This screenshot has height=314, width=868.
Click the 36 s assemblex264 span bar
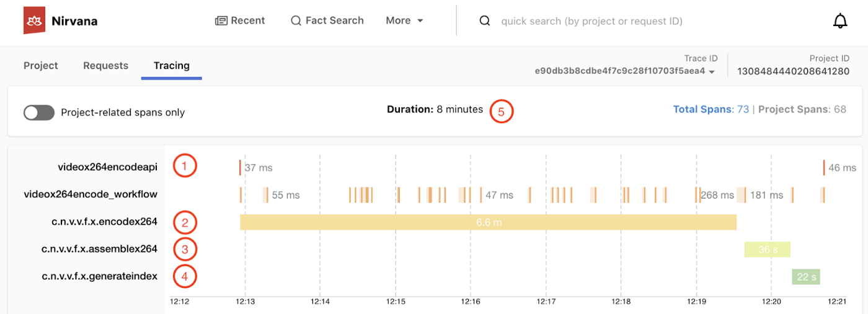pos(768,249)
